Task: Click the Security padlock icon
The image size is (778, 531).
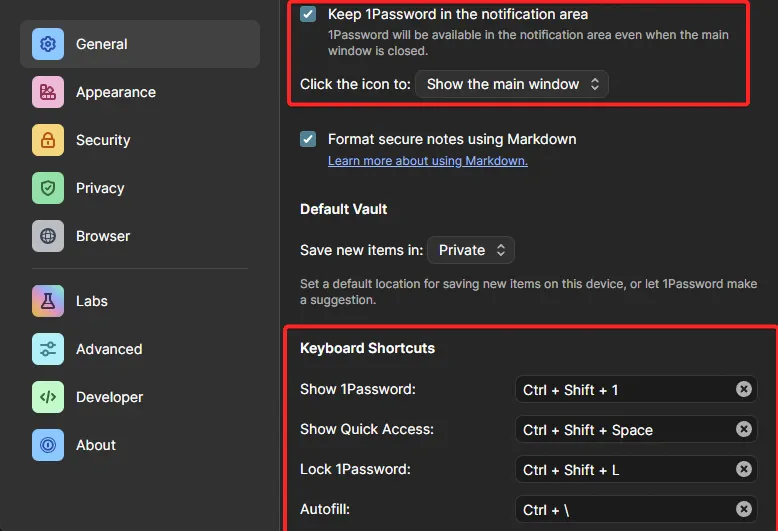Action: point(48,140)
